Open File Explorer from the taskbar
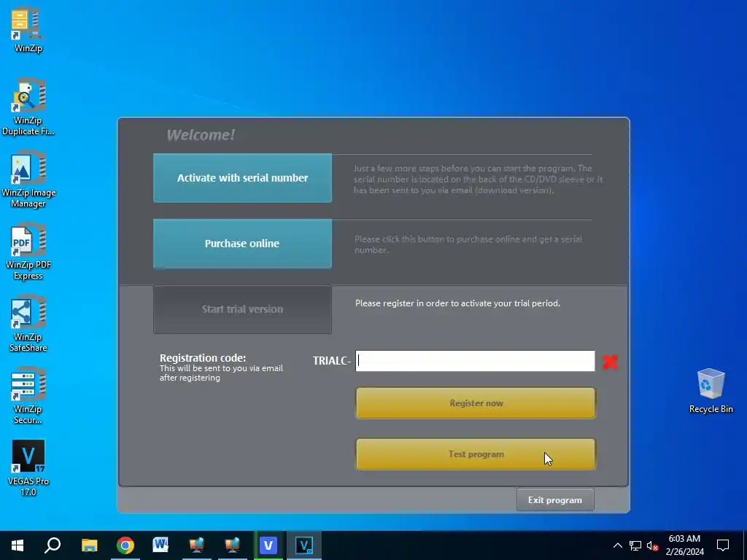Screen dimensions: 747x560 click(89, 545)
